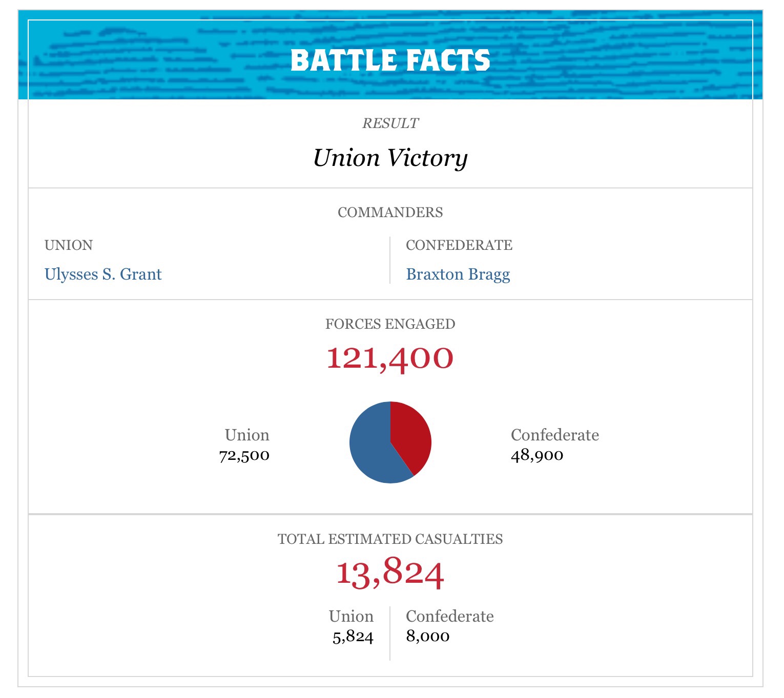This screenshot has height=698, width=784.
Task: Select the 48,900 Confederate forces figure
Action: click(537, 455)
